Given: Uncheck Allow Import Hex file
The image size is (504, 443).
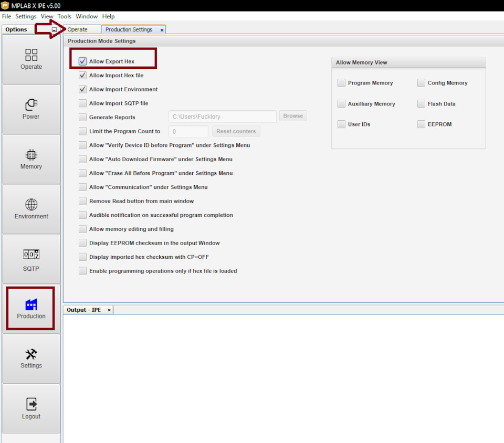Looking at the screenshot, I should 82,75.
